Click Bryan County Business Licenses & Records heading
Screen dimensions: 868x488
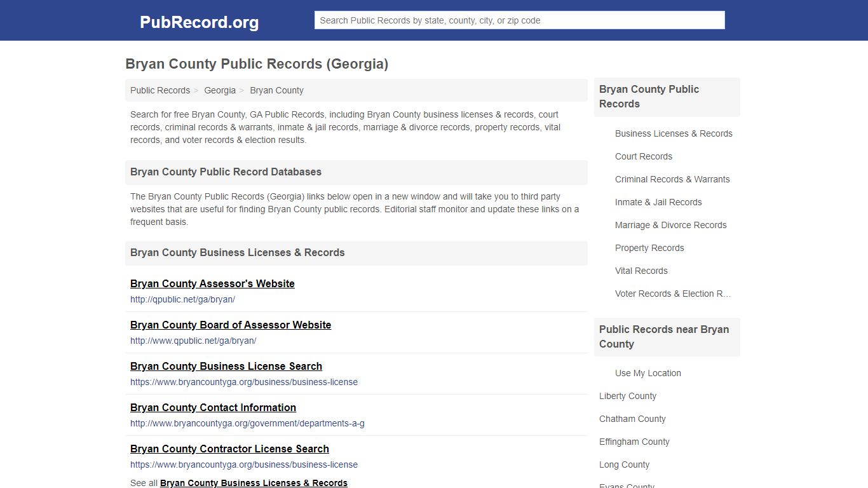point(237,253)
